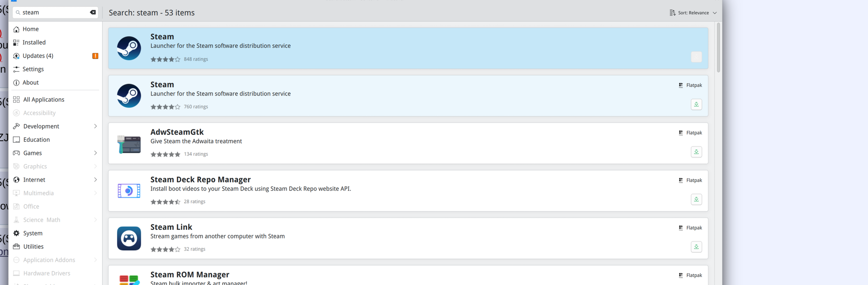Click the Flatpak icon on Steam Deck Repo Manager

tap(681, 180)
